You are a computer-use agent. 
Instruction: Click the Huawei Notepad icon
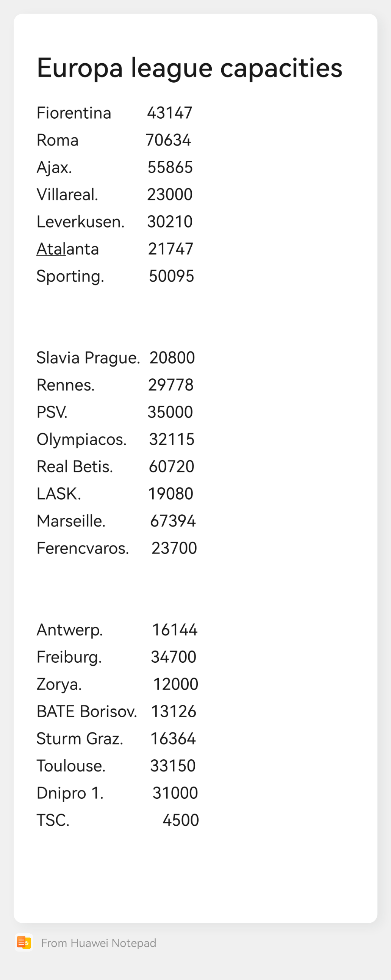[x=24, y=943]
